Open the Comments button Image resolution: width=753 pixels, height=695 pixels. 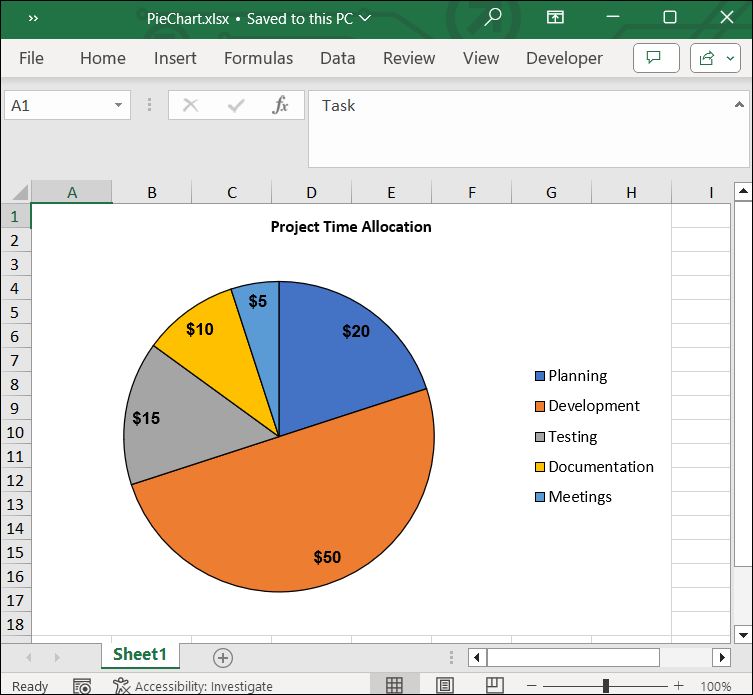click(656, 58)
